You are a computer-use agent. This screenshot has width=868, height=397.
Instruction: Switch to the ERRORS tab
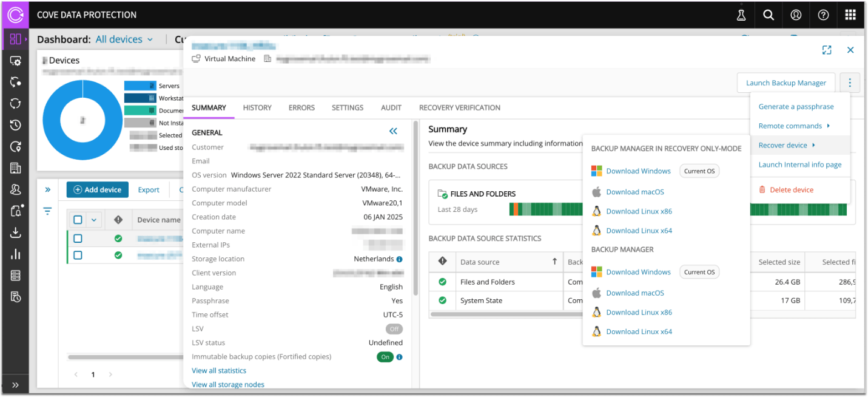pyautogui.click(x=301, y=107)
